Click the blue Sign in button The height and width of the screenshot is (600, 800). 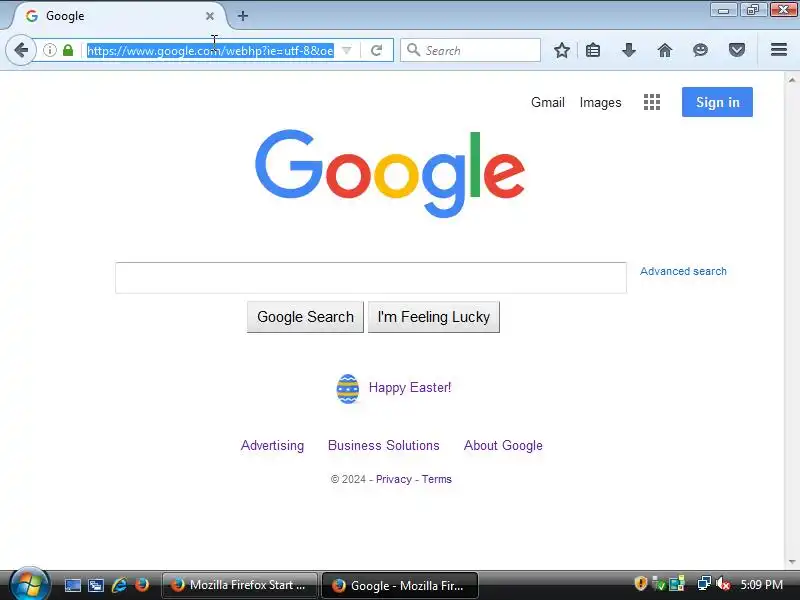717,102
